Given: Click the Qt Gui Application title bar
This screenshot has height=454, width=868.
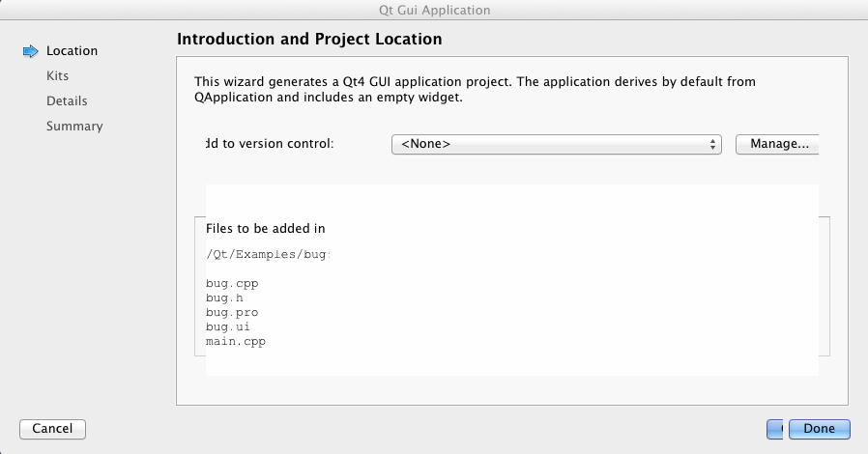Looking at the screenshot, I should click(x=434, y=10).
